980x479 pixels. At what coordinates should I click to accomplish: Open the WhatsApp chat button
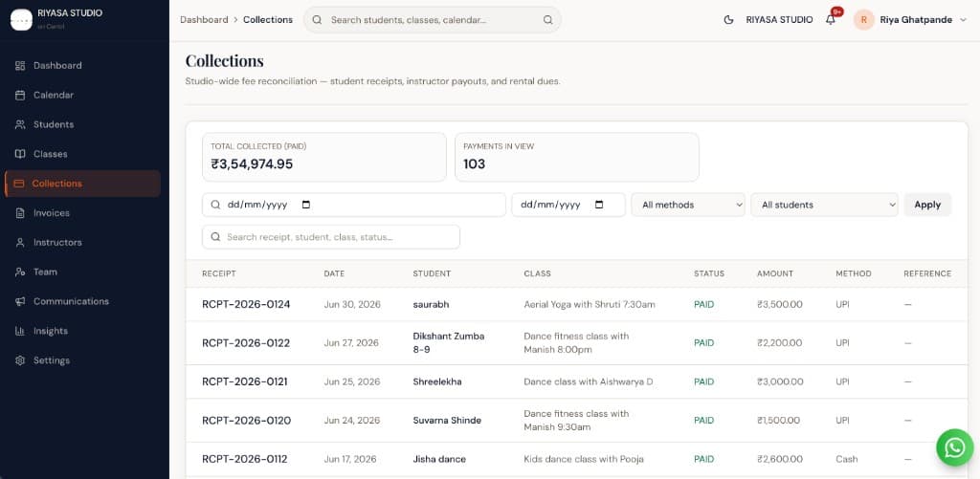pyautogui.click(x=955, y=447)
